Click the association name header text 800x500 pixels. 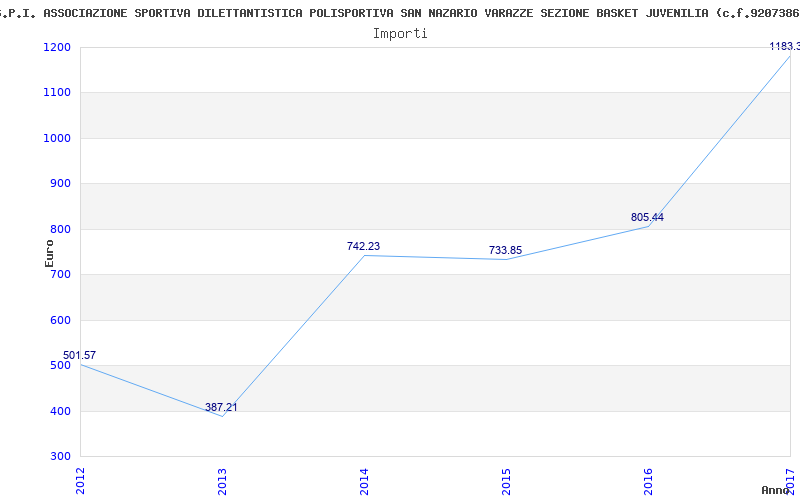tap(400, 13)
